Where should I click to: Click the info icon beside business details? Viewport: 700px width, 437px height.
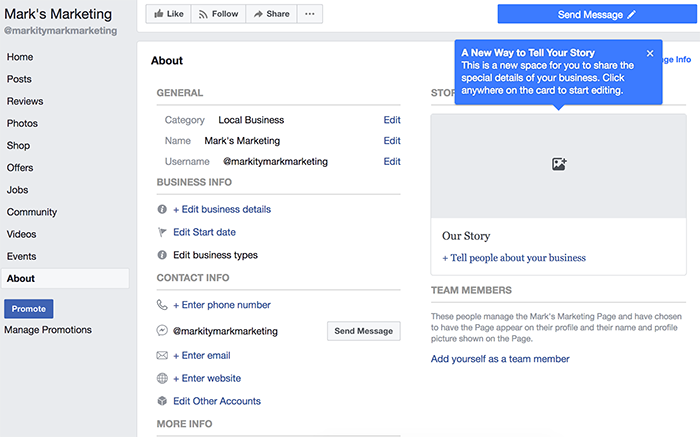click(x=162, y=209)
